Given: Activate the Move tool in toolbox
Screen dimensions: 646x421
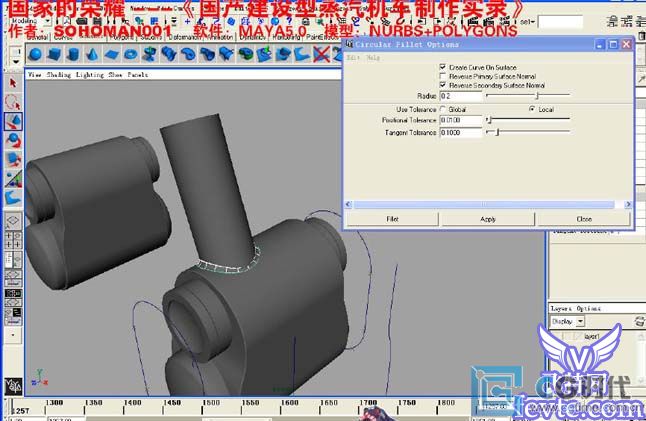Looking at the screenshot, I should [13, 122].
